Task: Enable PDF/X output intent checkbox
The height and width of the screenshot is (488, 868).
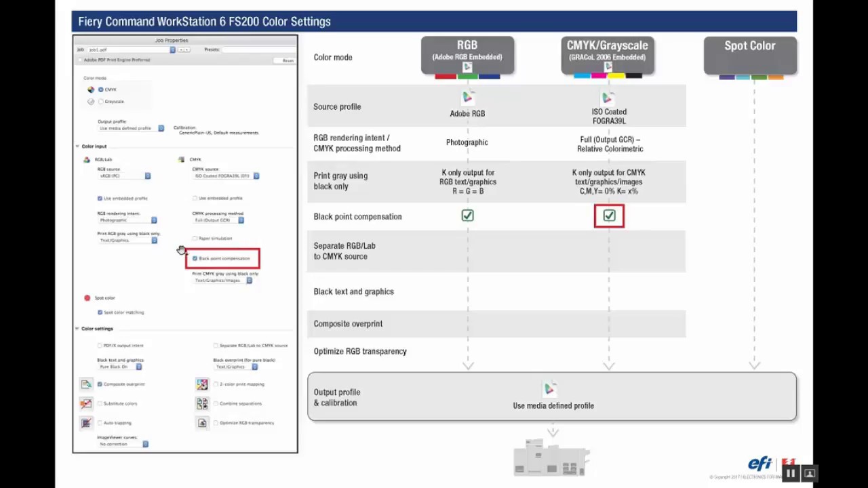Action: [100, 346]
